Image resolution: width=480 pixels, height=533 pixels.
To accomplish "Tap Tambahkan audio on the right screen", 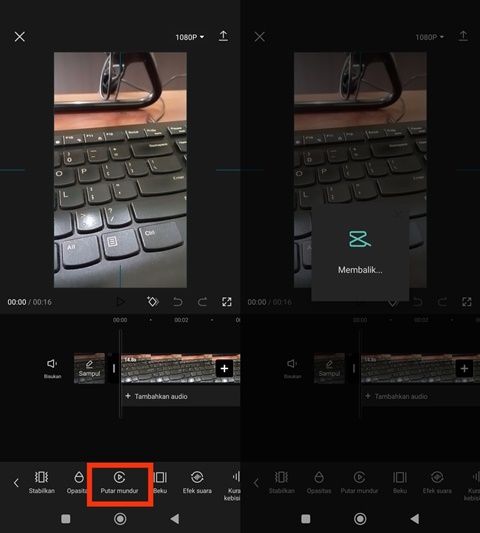I will click(396, 396).
